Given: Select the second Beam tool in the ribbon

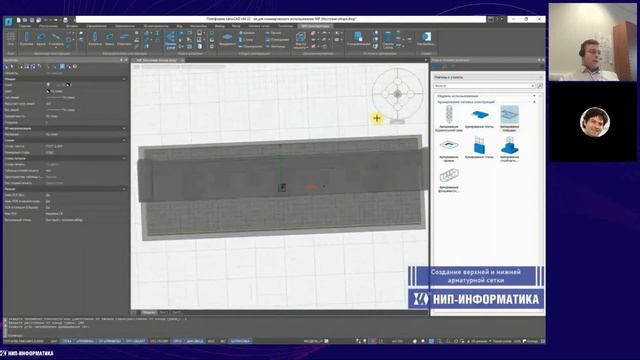Looking at the screenshot, I should coord(109,39).
